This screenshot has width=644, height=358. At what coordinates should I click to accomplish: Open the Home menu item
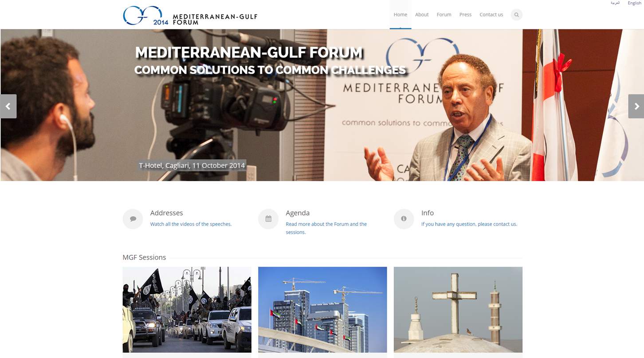coord(401,15)
